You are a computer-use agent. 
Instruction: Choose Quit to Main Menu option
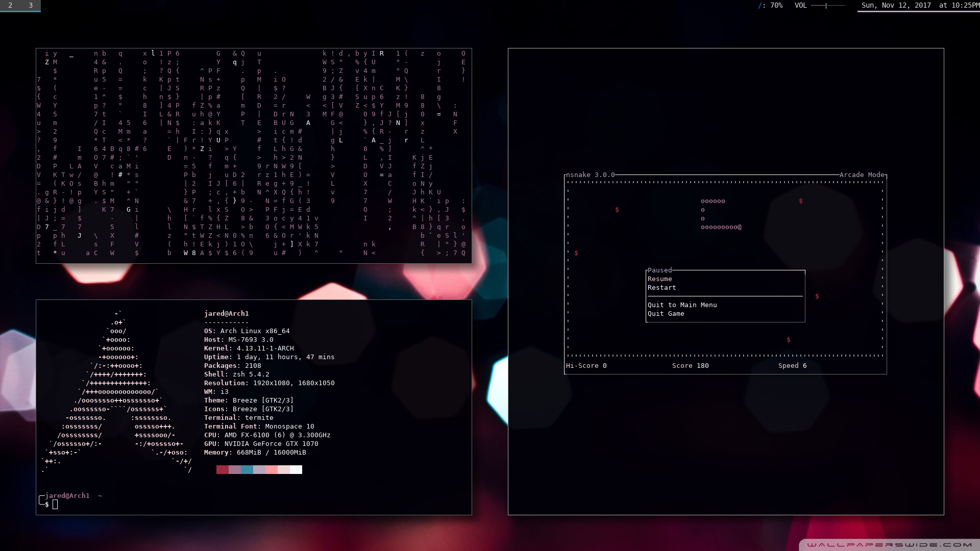(x=682, y=305)
